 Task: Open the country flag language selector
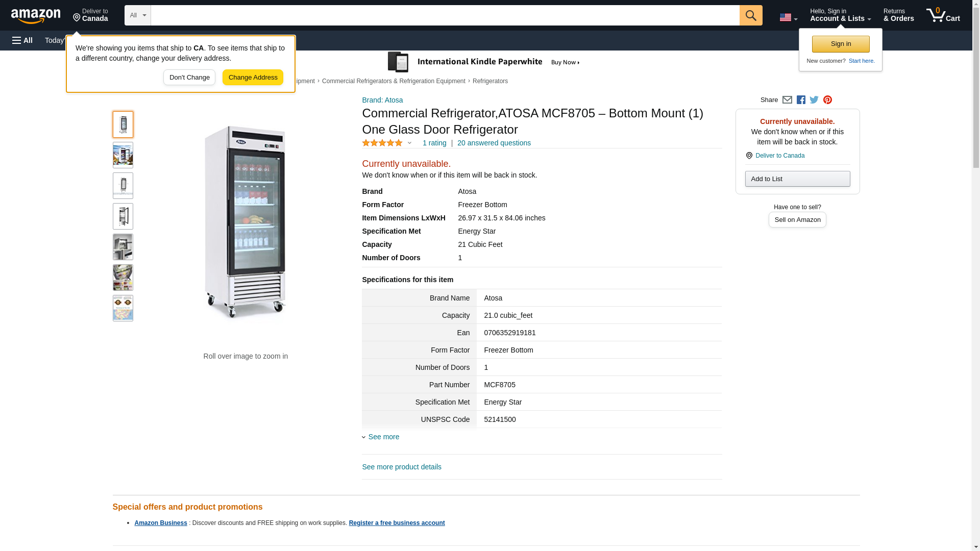pyautogui.click(x=788, y=17)
